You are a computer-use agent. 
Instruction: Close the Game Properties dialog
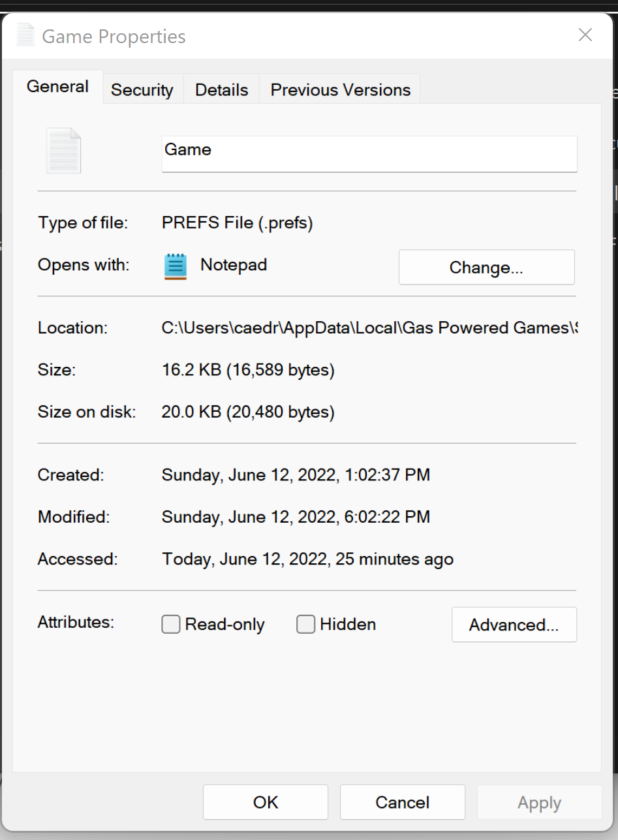[x=585, y=35]
